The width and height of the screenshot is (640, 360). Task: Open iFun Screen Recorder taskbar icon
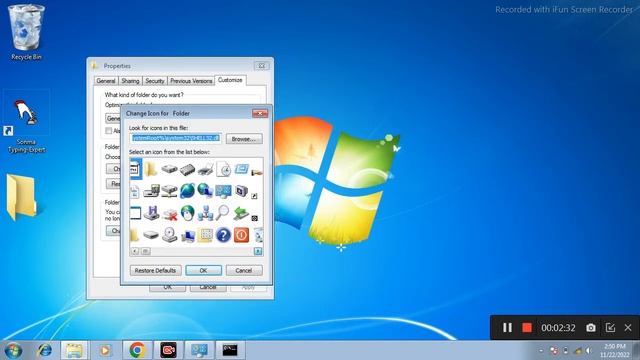[168, 350]
